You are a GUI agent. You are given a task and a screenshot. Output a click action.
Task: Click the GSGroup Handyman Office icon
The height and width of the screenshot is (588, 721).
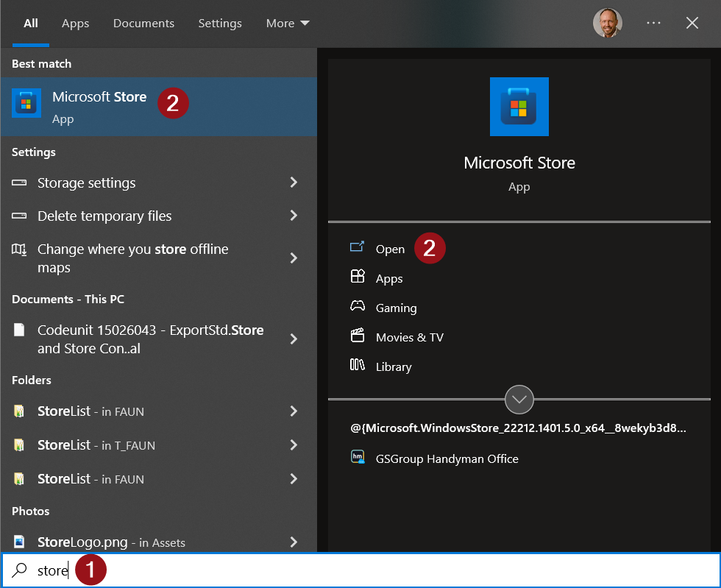[358, 457]
